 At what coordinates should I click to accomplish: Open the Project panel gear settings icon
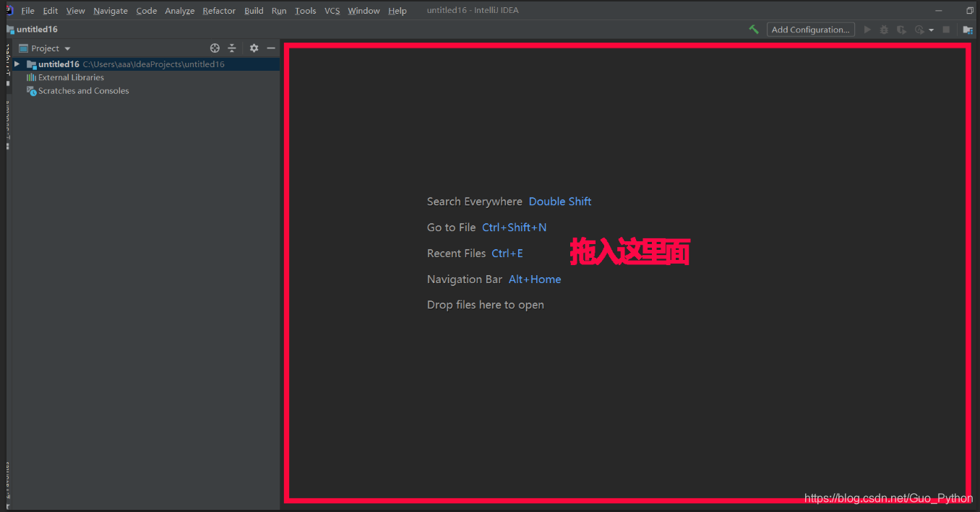(254, 48)
